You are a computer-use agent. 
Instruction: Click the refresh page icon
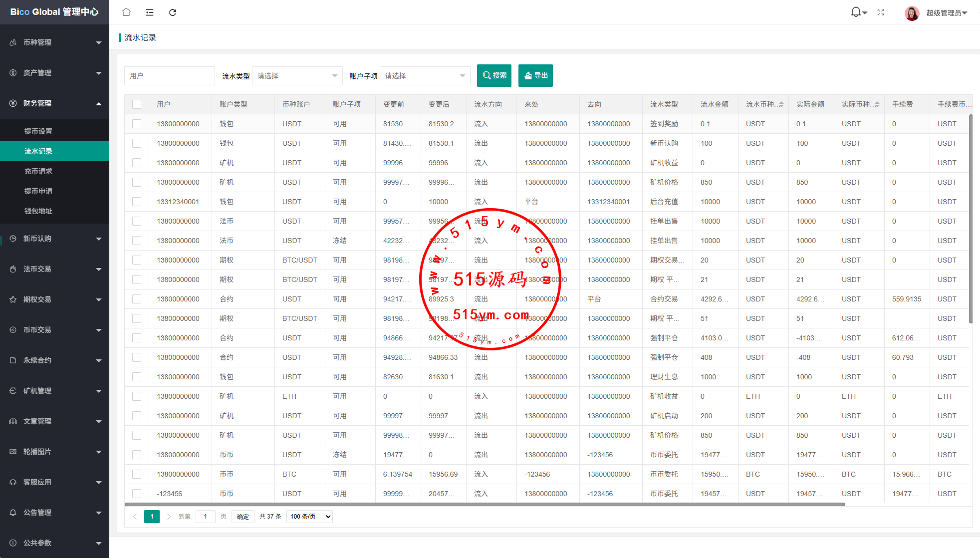(x=173, y=12)
